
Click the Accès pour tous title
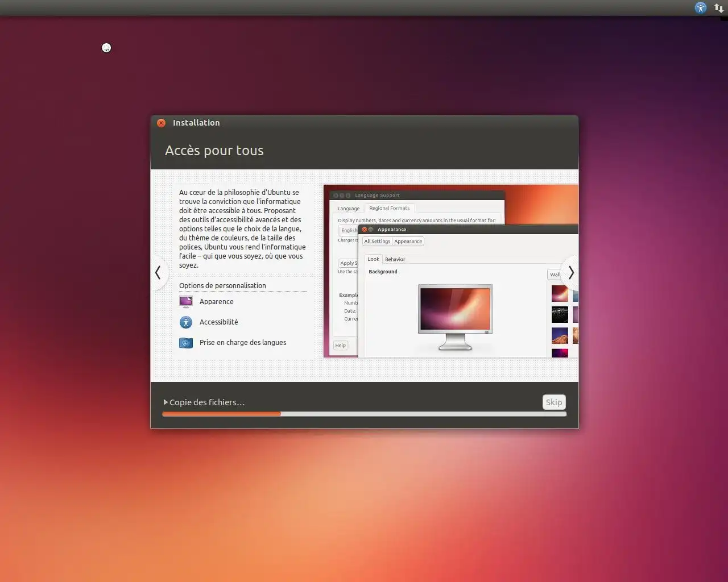(x=214, y=151)
